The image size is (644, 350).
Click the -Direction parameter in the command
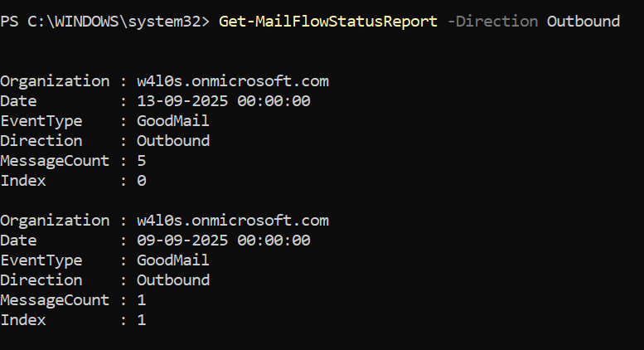[492, 21]
